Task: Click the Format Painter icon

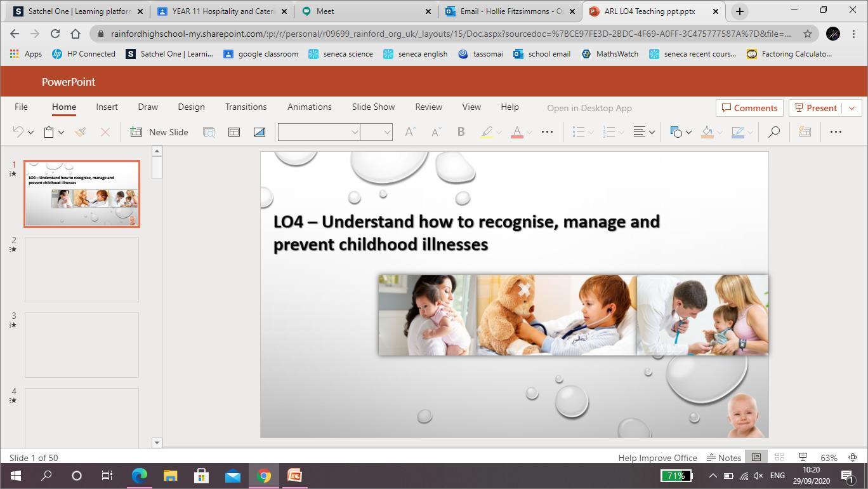Action: tap(80, 132)
